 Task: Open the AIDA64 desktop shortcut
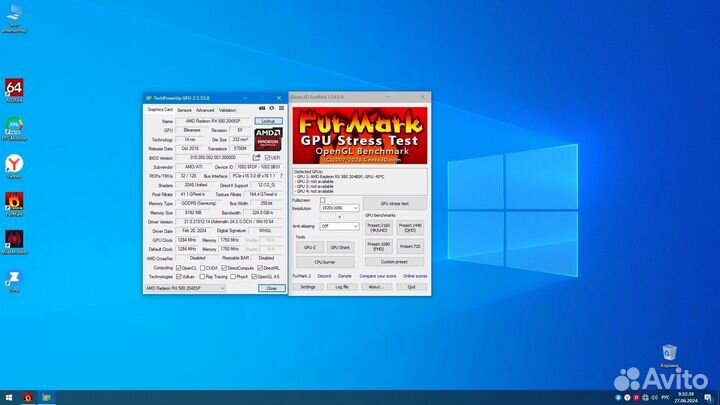14,90
